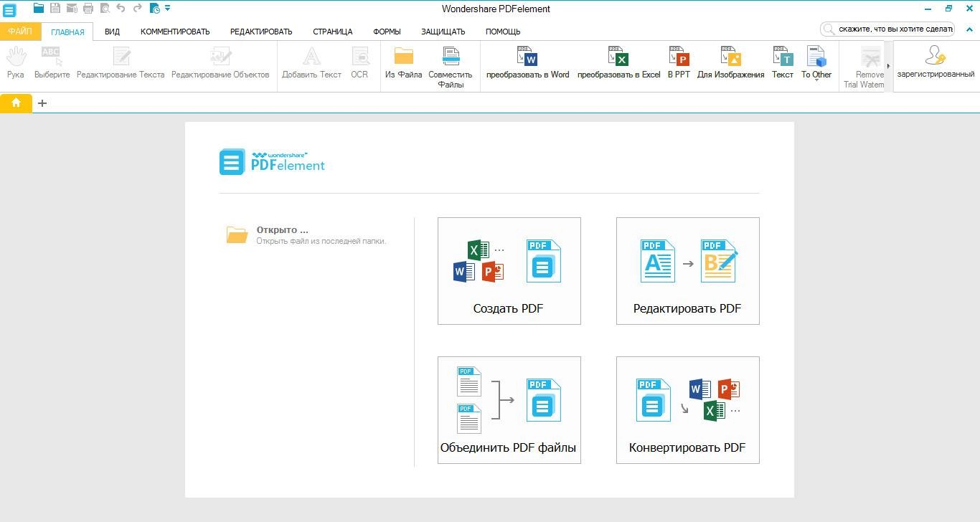Expand the quick access toolbar customize arrow
Viewport: 980px width, 522px height.
click(167, 8)
